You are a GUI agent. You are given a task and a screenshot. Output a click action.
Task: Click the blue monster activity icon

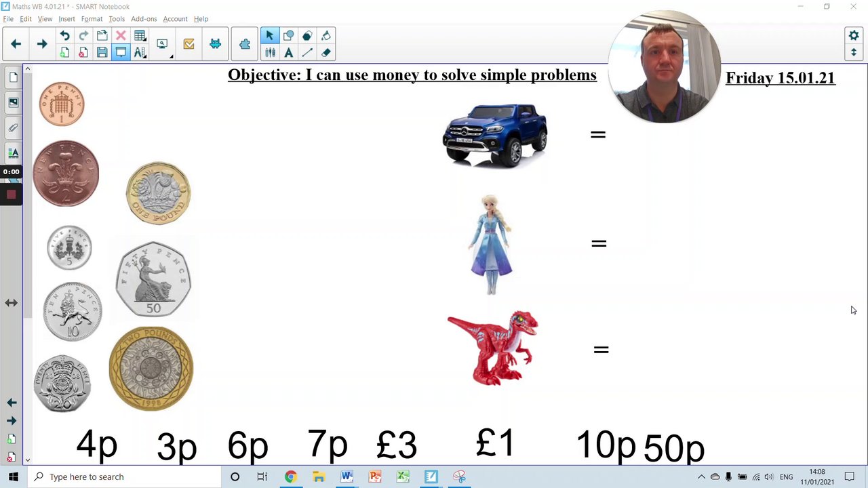coord(215,44)
